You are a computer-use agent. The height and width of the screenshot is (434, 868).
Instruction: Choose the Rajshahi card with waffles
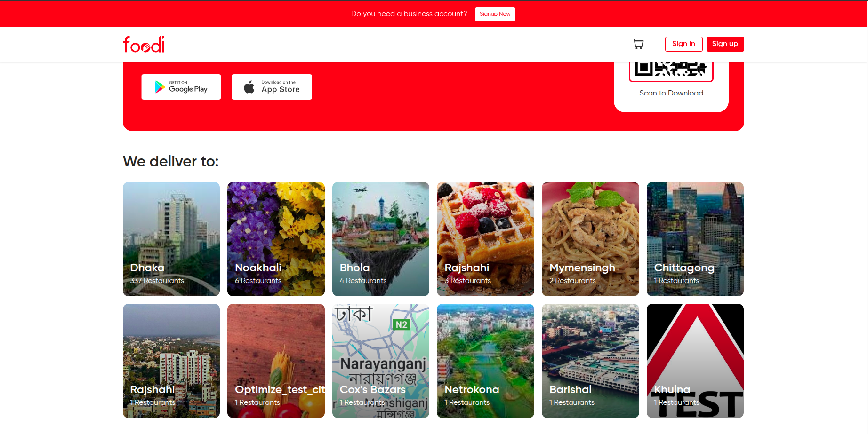click(485, 239)
